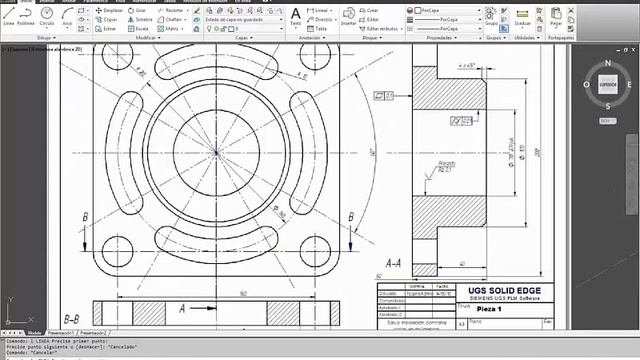Switch to the Presentación1 tab
This screenshot has width=640, height=360.
(x=60, y=333)
